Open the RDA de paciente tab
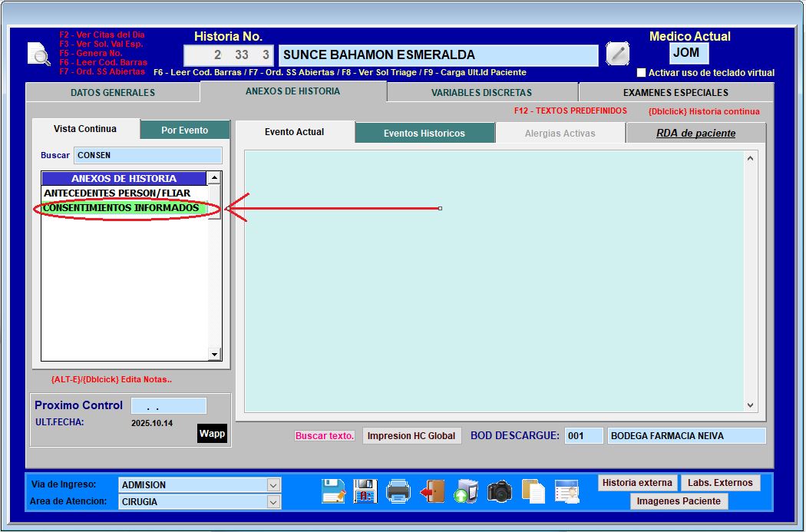 (x=696, y=133)
